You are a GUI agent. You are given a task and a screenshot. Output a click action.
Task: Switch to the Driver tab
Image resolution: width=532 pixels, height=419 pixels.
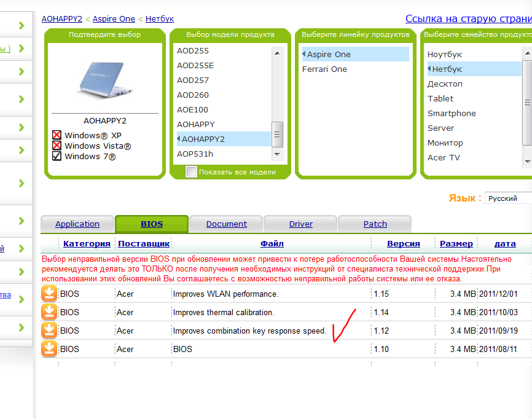click(x=300, y=224)
